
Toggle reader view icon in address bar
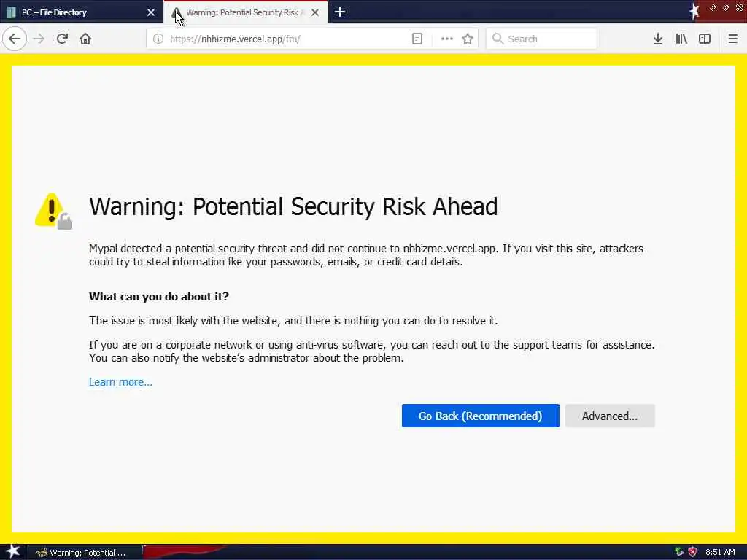click(417, 39)
